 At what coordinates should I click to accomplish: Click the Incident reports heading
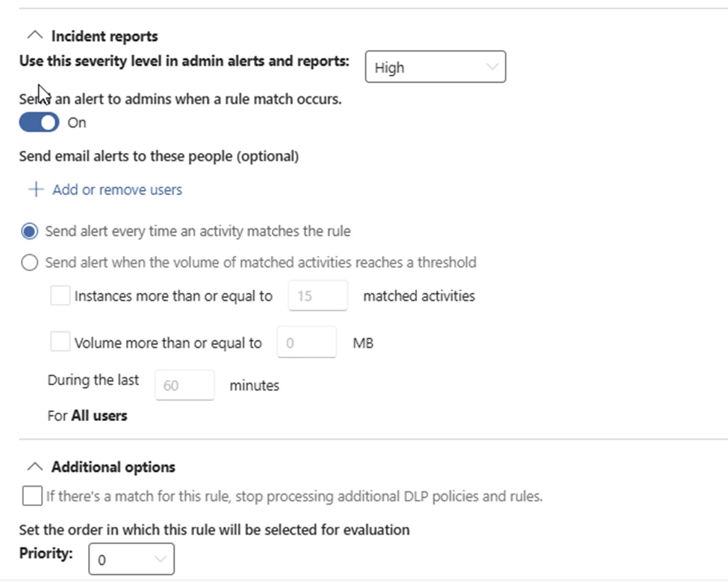coord(105,36)
